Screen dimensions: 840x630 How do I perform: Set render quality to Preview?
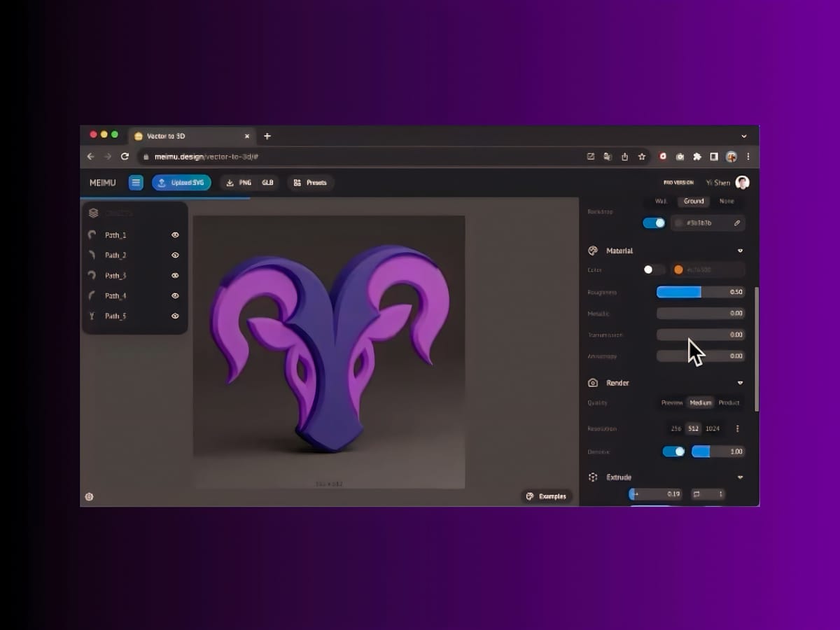pyautogui.click(x=672, y=402)
